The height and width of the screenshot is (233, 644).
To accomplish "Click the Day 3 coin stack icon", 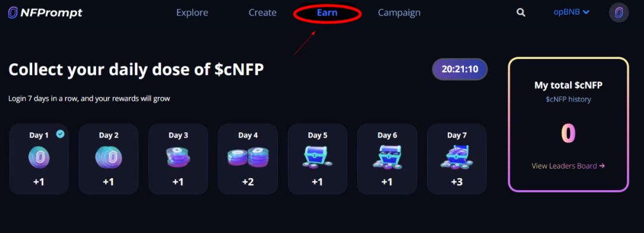I will (x=178, y=157).
